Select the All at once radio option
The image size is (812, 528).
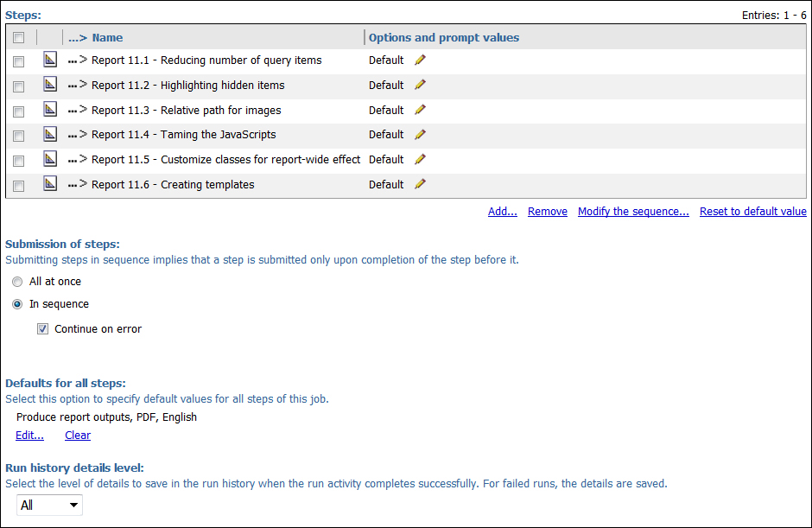(17, 282)
